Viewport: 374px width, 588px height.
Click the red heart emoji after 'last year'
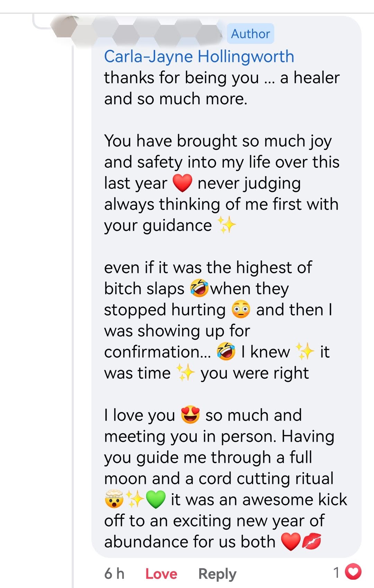click(182, 183)
